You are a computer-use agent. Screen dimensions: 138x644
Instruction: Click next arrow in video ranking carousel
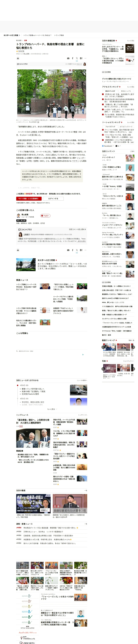pyautogui.click(x=133, y=347)
